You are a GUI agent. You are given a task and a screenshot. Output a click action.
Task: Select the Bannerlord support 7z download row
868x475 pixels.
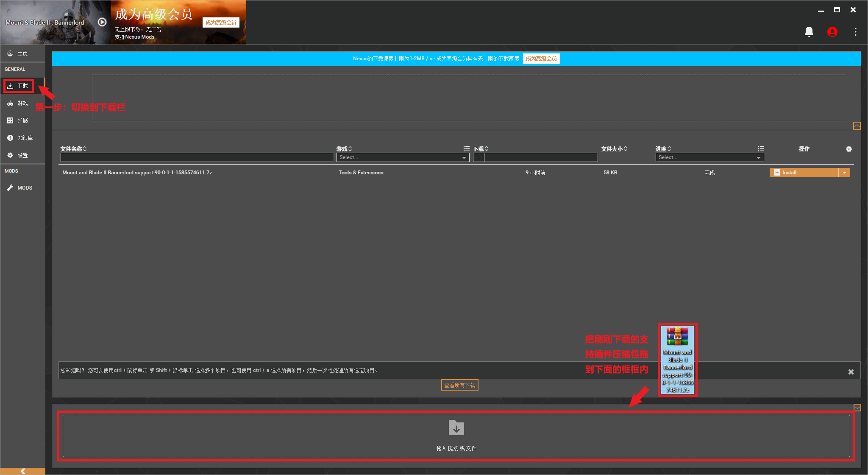(456, 173)
